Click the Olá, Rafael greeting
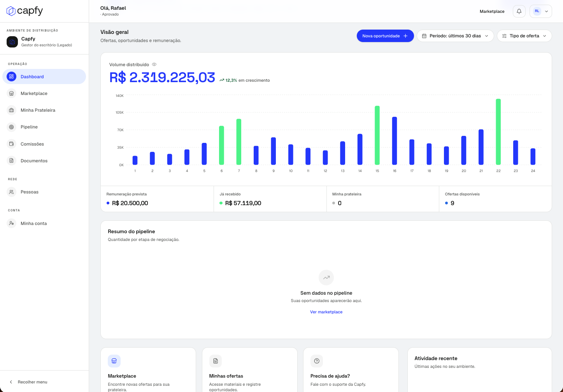The image size is (563, 392). (113, 8)
